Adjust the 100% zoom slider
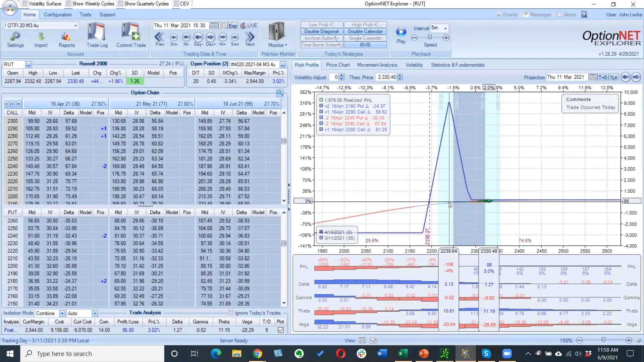Screen dimensions: 644x362 coord(603,340)
